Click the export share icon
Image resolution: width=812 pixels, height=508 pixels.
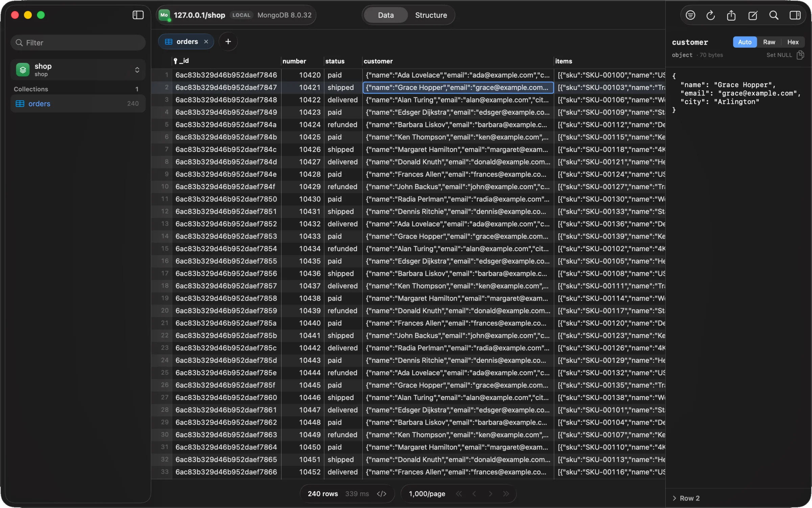pos(731,15)
